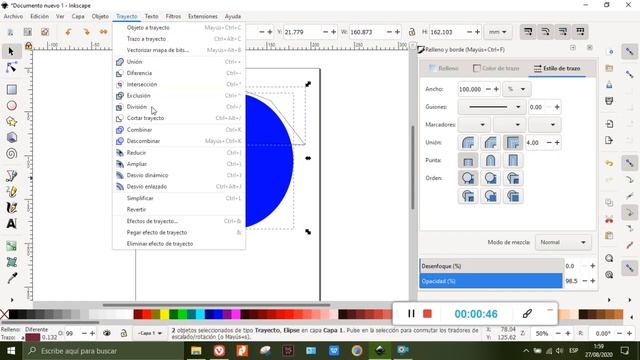This screenshot has width=640, height=360.
Task: Choose Simplificar menu entry
Action: (179, 198)
